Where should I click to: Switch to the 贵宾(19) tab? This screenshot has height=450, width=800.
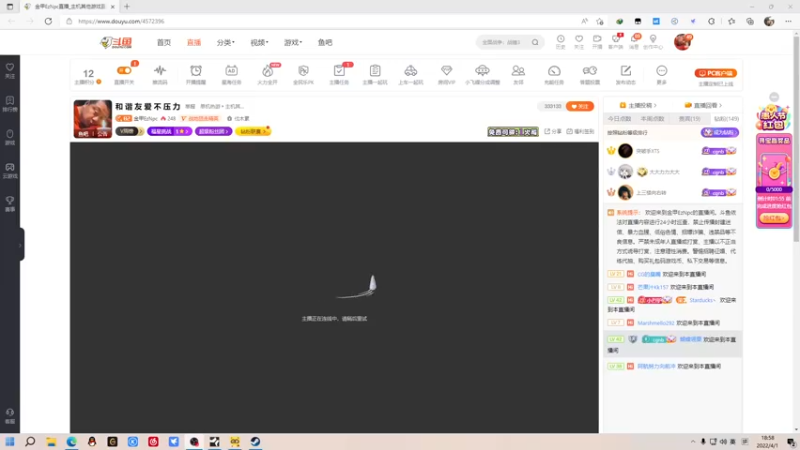pyautogui.click(x=689, y=118)
